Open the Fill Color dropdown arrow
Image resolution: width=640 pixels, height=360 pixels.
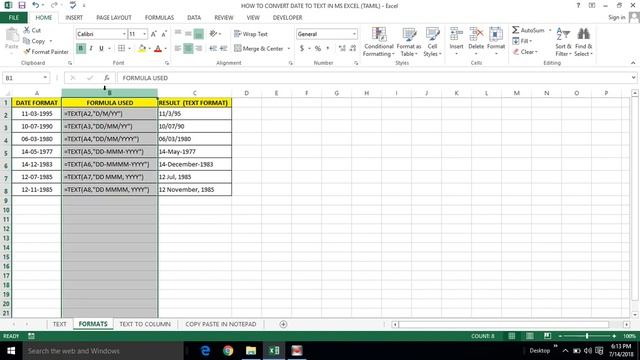click(149, 49)
